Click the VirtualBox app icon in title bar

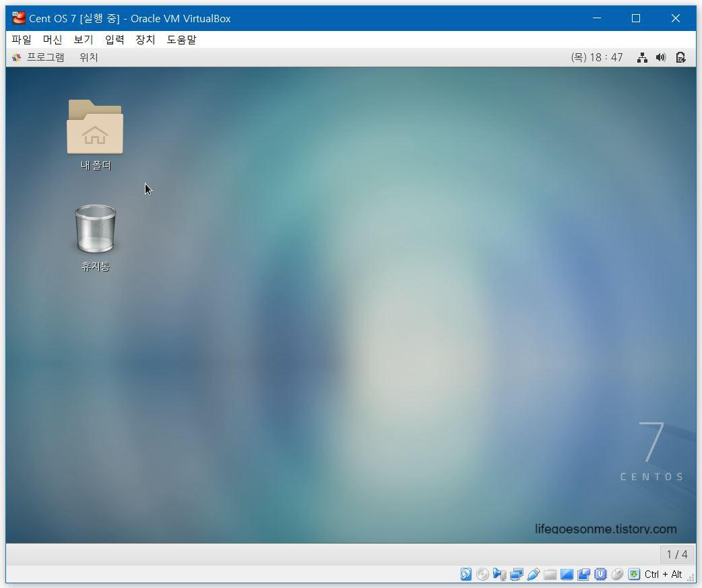click(18, 18)
